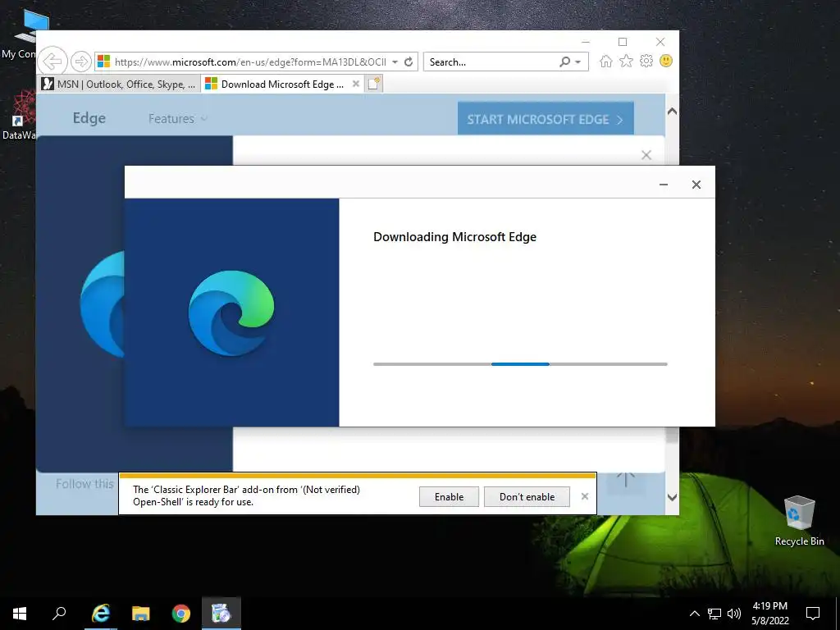Close the Edge installer window
Image resolution: width=840 pixels, height=630 pixels.
click(x=696, y=185)
